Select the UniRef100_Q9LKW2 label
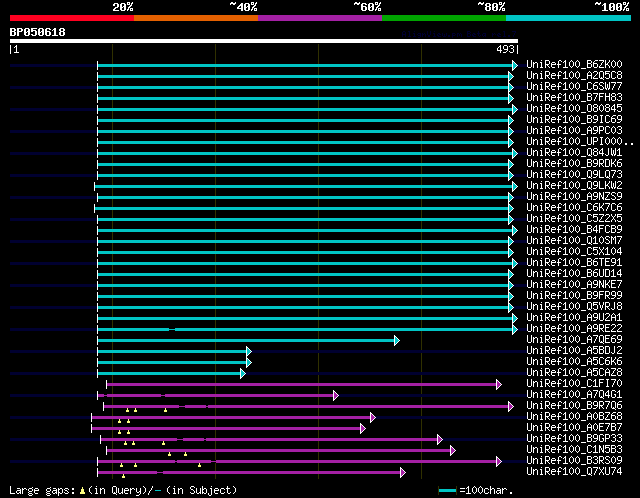 [x=574, y=186]
